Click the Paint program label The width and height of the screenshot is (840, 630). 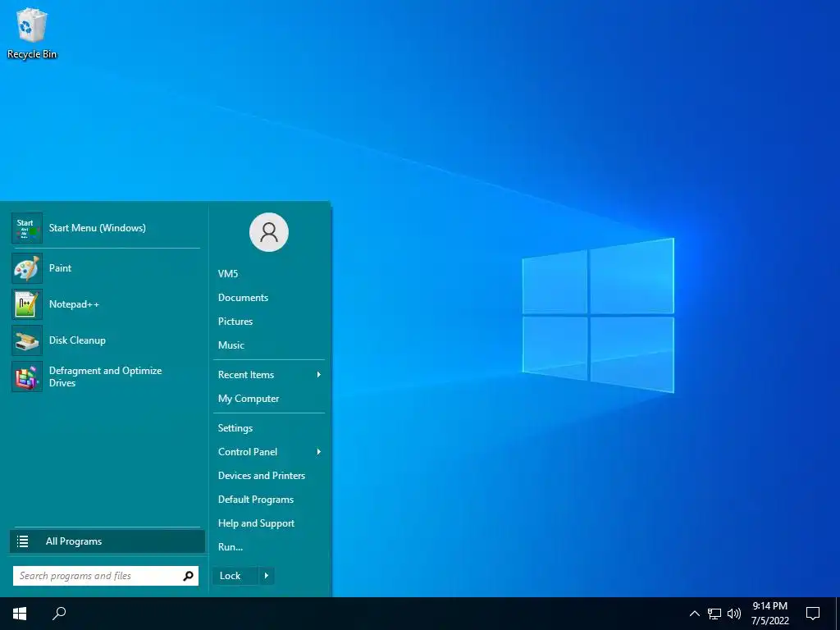(x=60, y=268)
